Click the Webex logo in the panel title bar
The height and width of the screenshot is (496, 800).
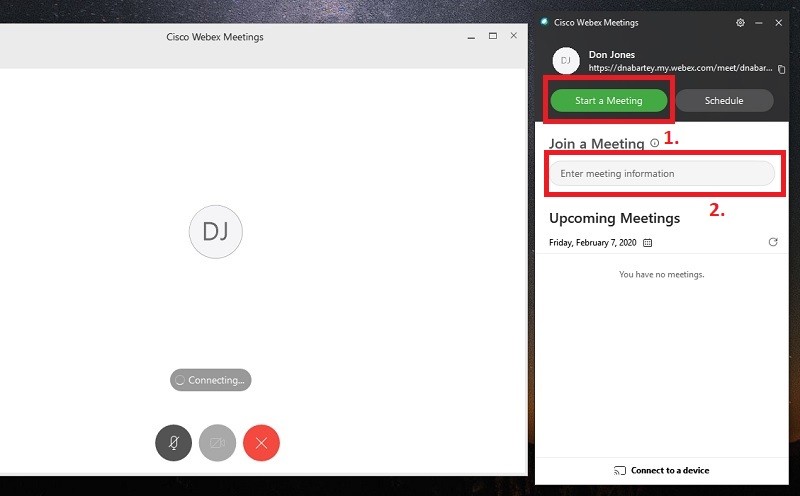tap(544, 21)
